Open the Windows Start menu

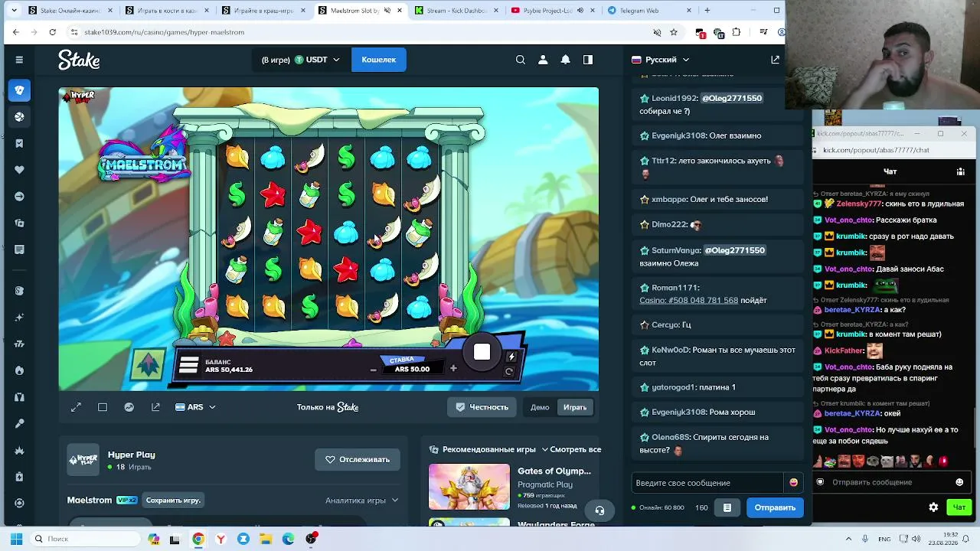tap(16, 539)
